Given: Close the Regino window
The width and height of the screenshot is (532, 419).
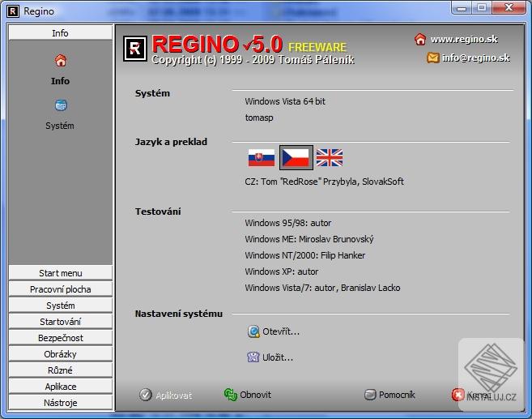Looking at the screenshot, I should click(x=509, y=7).
